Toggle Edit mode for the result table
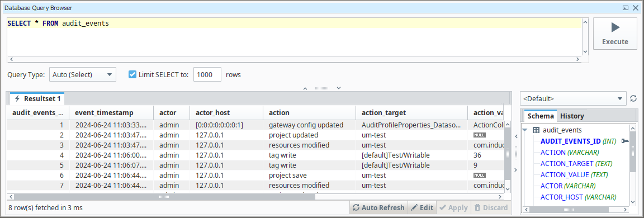 coord(422,208)
